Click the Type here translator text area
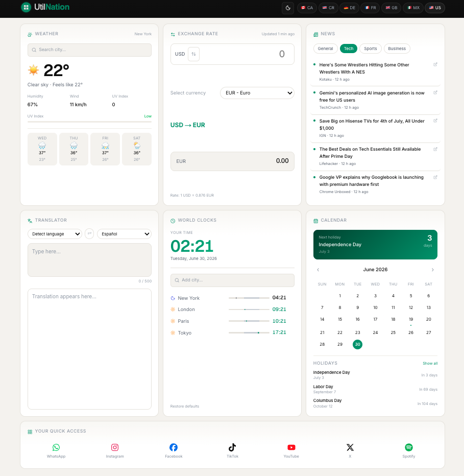Screen dimensions: 464x476 point(89,260)
